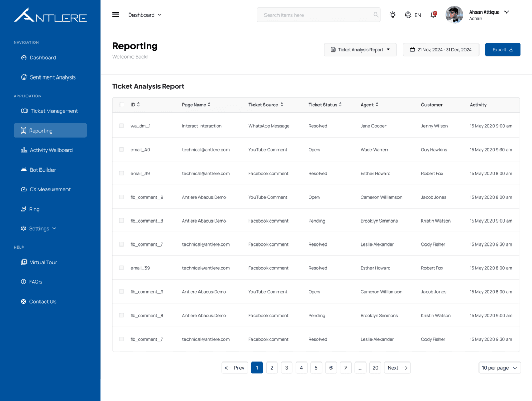
Task: Click in the Search items field
Action: point(318,15)
